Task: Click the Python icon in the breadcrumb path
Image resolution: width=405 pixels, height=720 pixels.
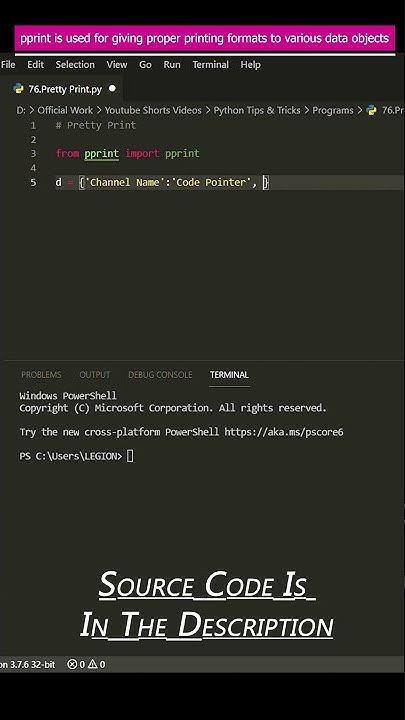Action: 372,110
